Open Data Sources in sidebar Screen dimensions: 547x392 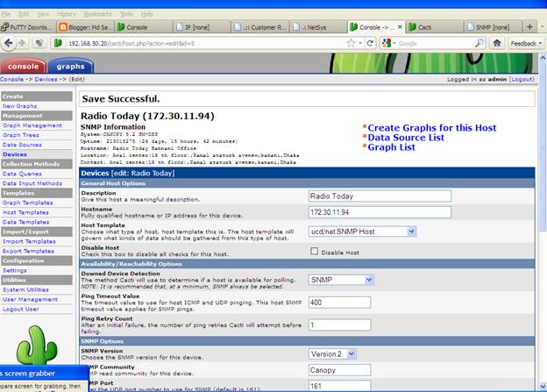pos(22,145)
